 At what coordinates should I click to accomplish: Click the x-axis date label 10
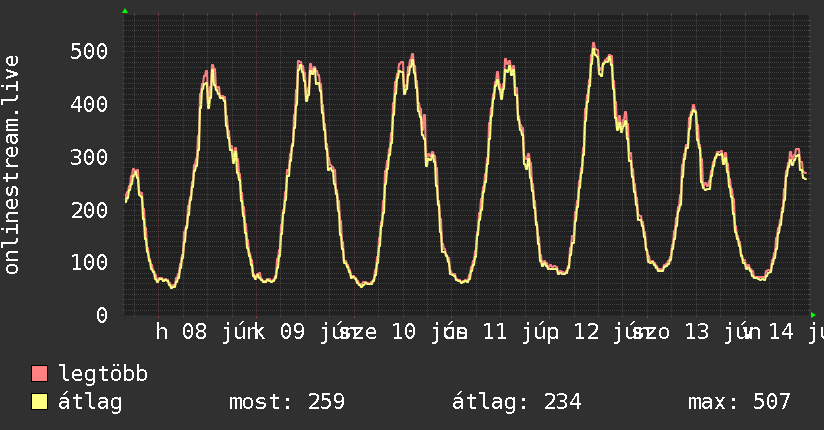(x=404, y=332)
